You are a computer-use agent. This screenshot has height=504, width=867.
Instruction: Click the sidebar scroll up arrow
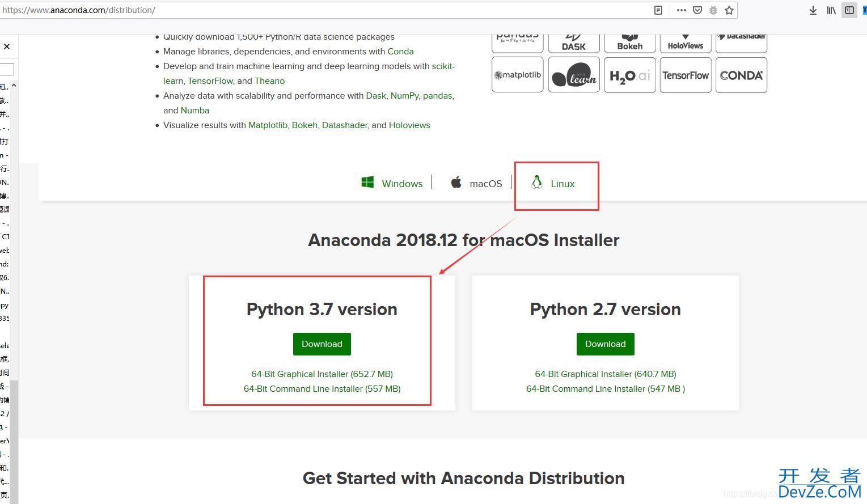click(x=14, y=85)
